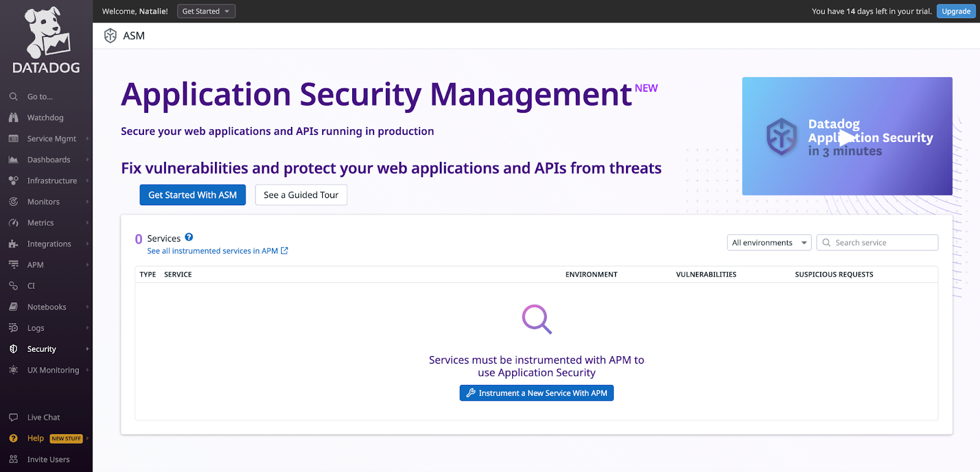Select Security in the sidebar
Viewport: 980px width, 472px height.
(x=42, y=349)
